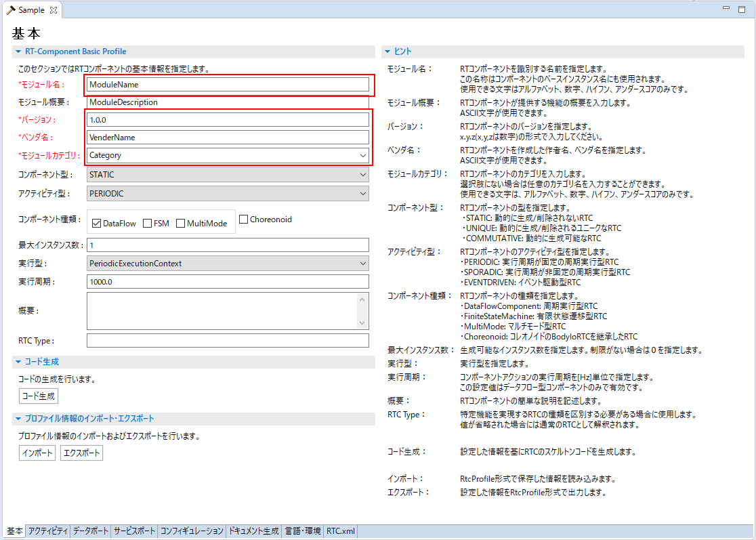Click the ベンダ名 field containing VenderName
The height and width of the screenshot is (540, 756).
[x=228, y=138]
